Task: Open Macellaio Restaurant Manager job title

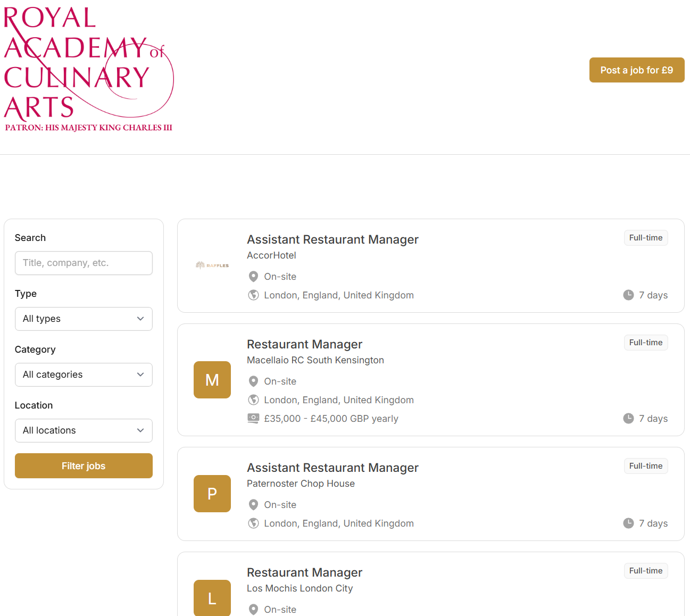Action: coord(304,344)
